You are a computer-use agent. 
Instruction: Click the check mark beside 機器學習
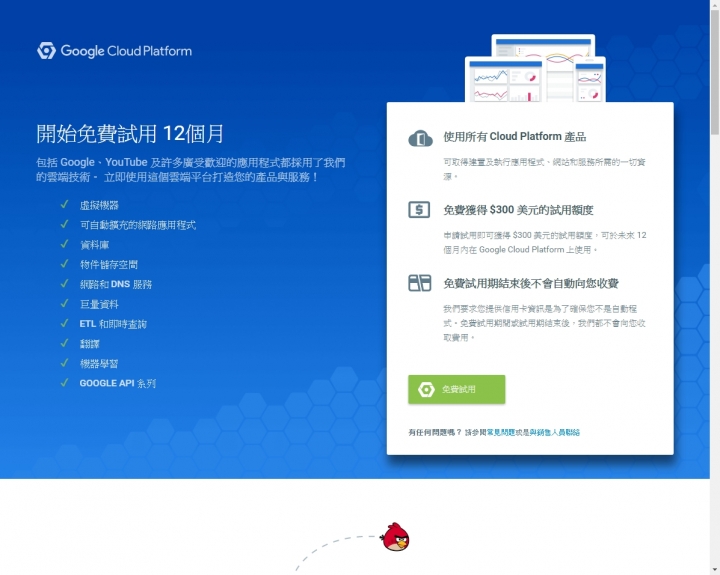pyautogui.click(x=64, y=363)
